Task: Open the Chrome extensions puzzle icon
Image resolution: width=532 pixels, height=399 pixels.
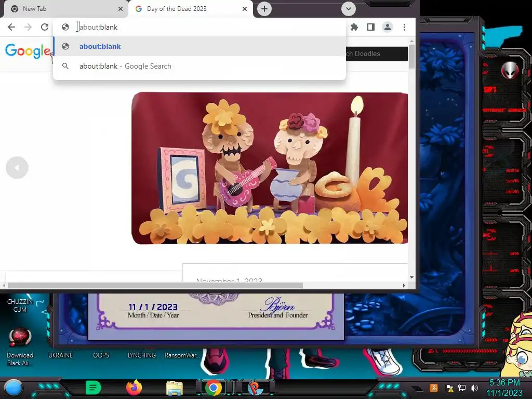Action: pyautogui.click(x=354, y=27)
